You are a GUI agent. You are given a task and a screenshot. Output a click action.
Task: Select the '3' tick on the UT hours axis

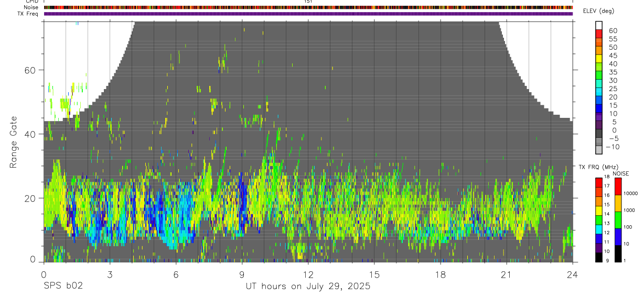110,274
